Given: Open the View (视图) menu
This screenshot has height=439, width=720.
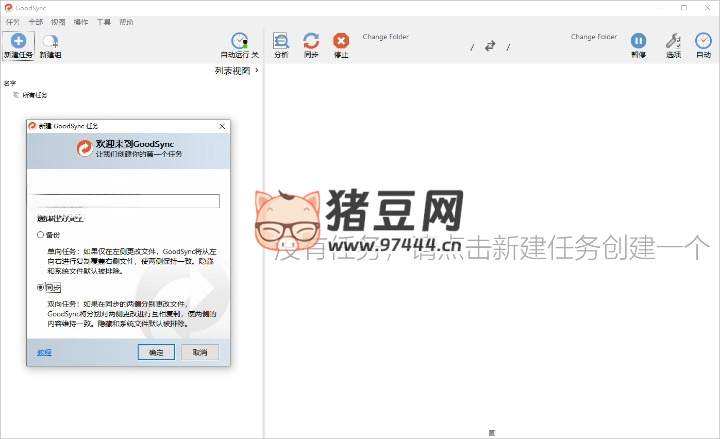Looking at the screenshot, I should pos(58,22).
